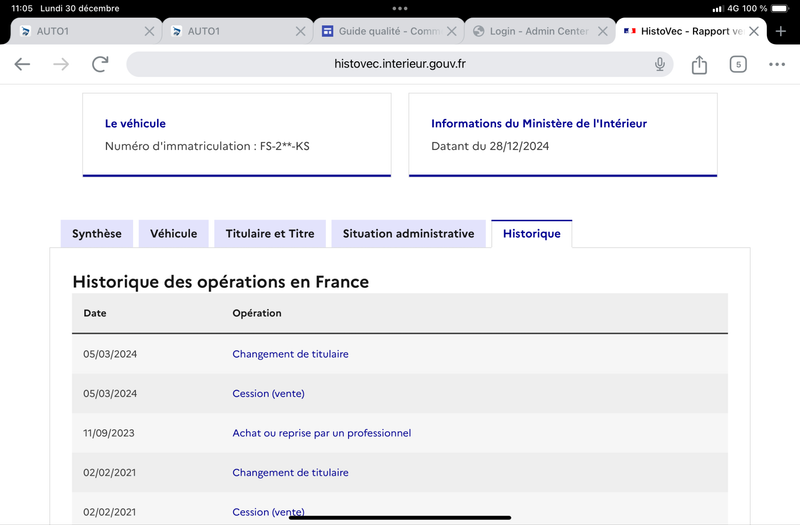The image size is (800, 525).
Task: Reload the HistoVec page
Action: tap(100, 64)
